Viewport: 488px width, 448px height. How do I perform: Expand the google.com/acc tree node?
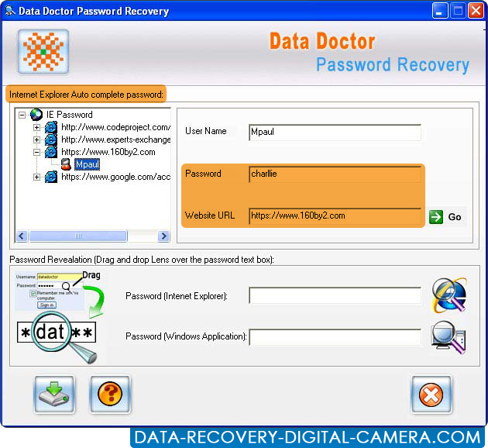click(x=36, y=177)
